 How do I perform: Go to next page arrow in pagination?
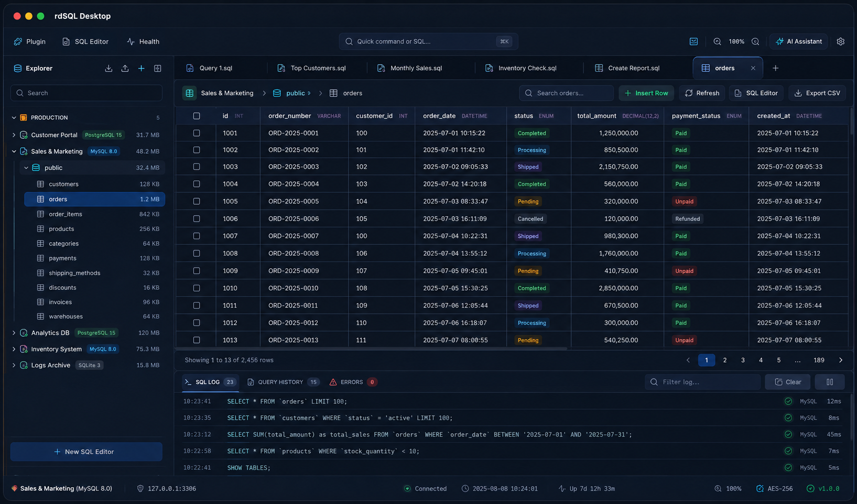(x=840, y=360)
